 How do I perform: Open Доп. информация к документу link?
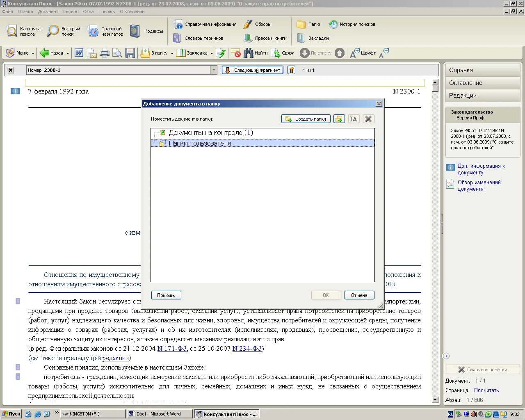[482, 169]
